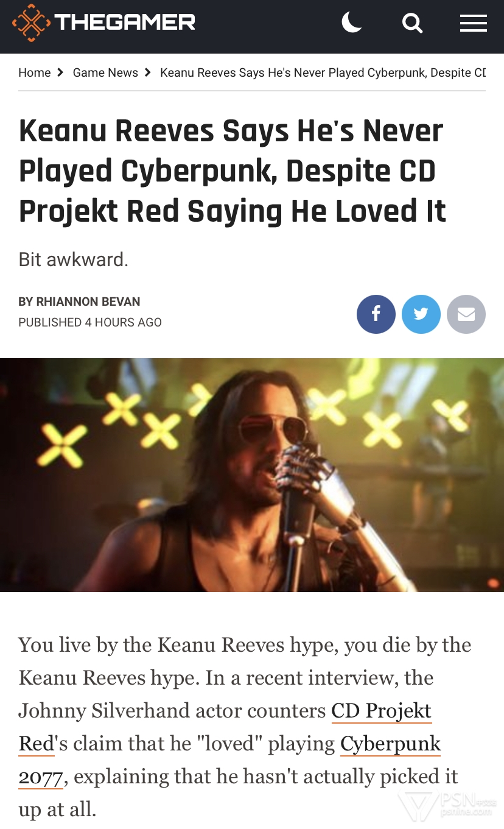The height and width of the screenshot is (829, 504).
Task: Go to the Home breadcrumb
Action: [35, 72]
